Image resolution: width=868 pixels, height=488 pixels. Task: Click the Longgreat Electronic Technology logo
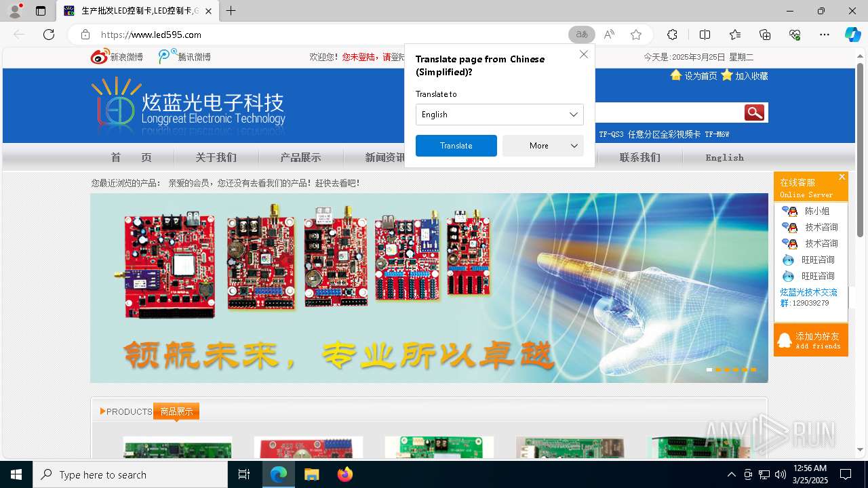[189, 104]
